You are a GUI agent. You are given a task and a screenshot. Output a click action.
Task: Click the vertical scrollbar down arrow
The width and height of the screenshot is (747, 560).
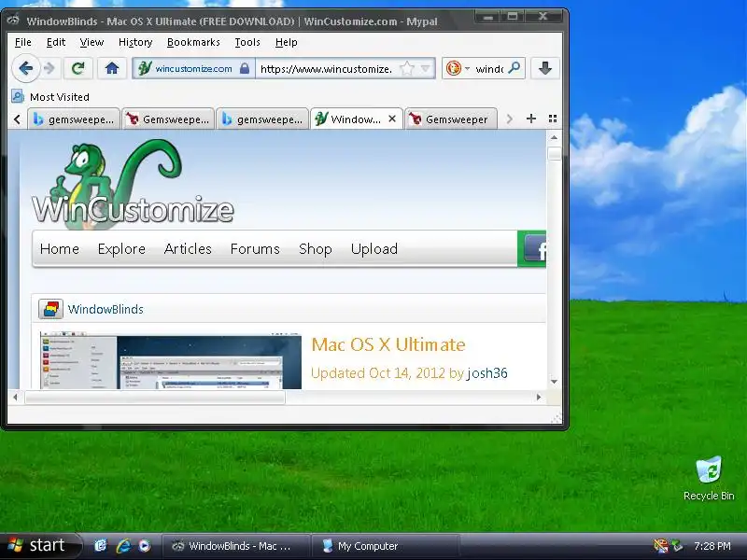pos(554,382)
